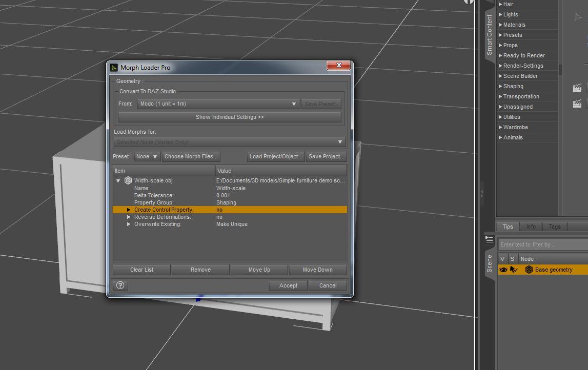Expand Reverse Deformations row
This screenshot has height=370, width=588.
pos(129,217)
